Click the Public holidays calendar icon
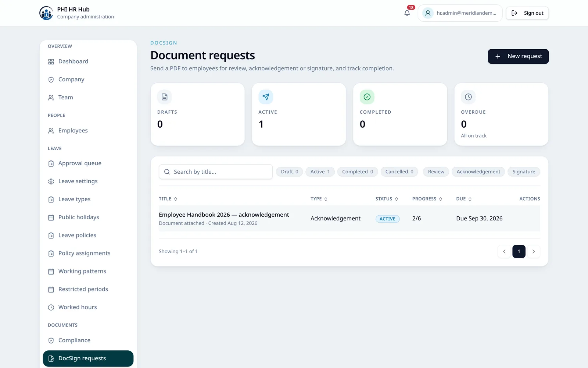588x368 pixels. pos(51,217)
